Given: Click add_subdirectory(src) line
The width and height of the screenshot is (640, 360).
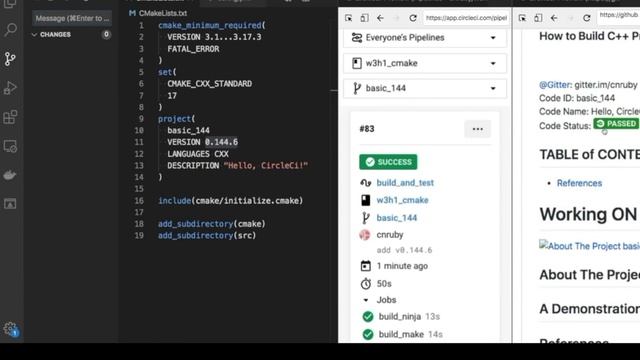Looking at the screenshot, I should pyautogui.click(x=207, y=236).
